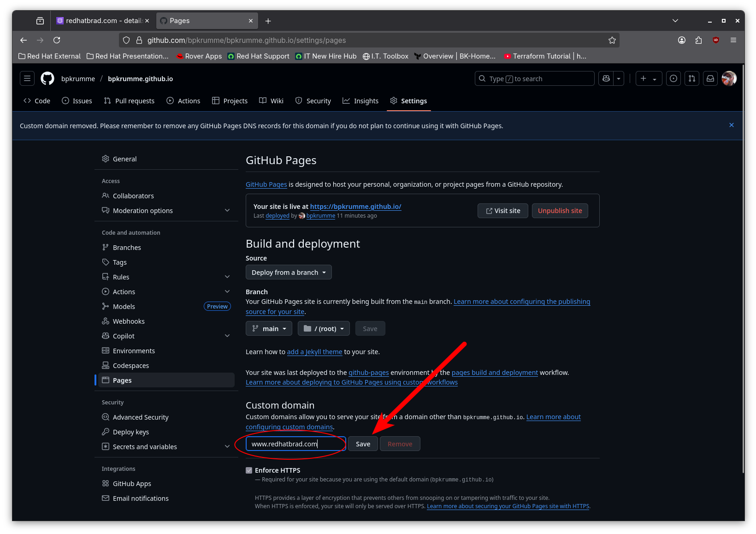Open the Pull requests tab
This screenshot has height=534, width=756.
coord(129,101)
